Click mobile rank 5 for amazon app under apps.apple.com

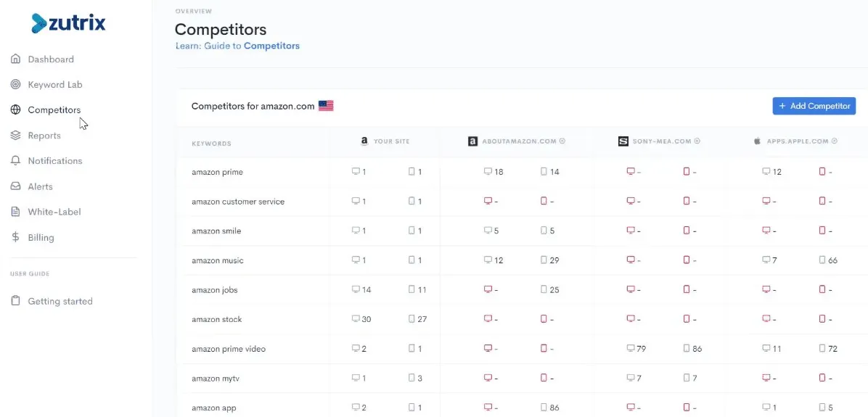pos(830,408)
